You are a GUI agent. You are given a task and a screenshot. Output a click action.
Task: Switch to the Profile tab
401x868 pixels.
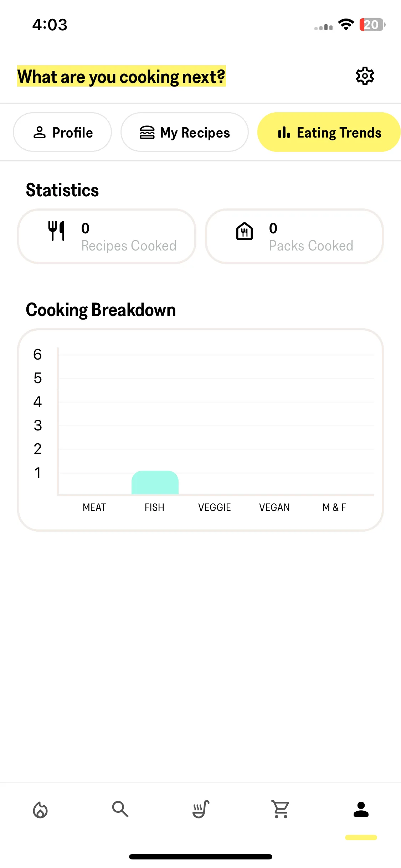(x=62, y=132)
